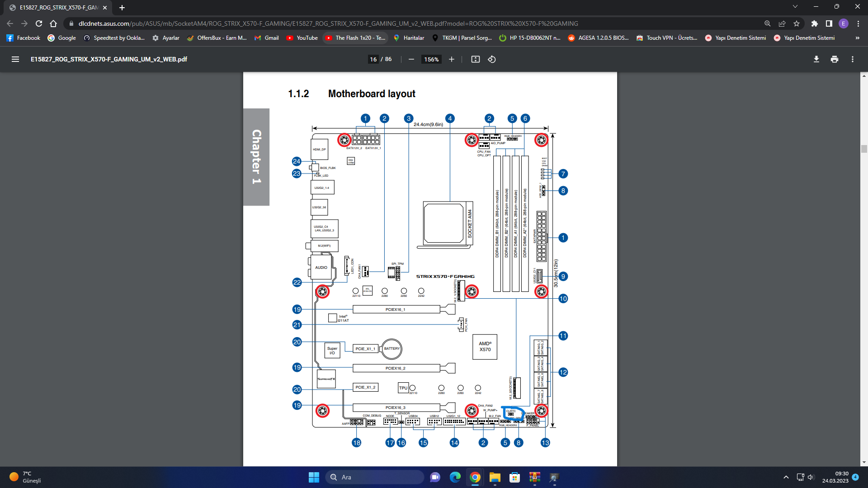Download the PDF file
This screenshot has width=868, height=488.
[x=816, y=59]
